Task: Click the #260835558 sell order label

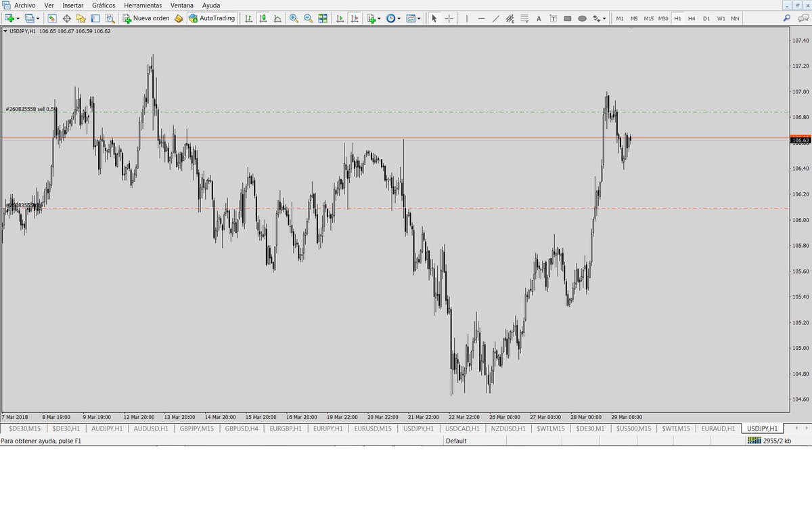Action: coord(31,108)
